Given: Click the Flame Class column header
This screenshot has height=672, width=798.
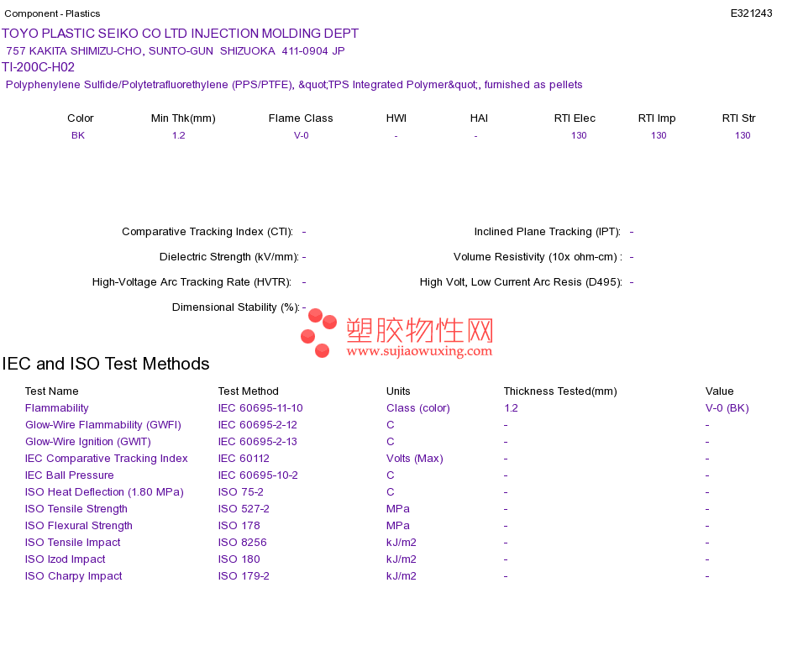Looking at the screenshot, I should pyautogui.click(x=301, y=118).
